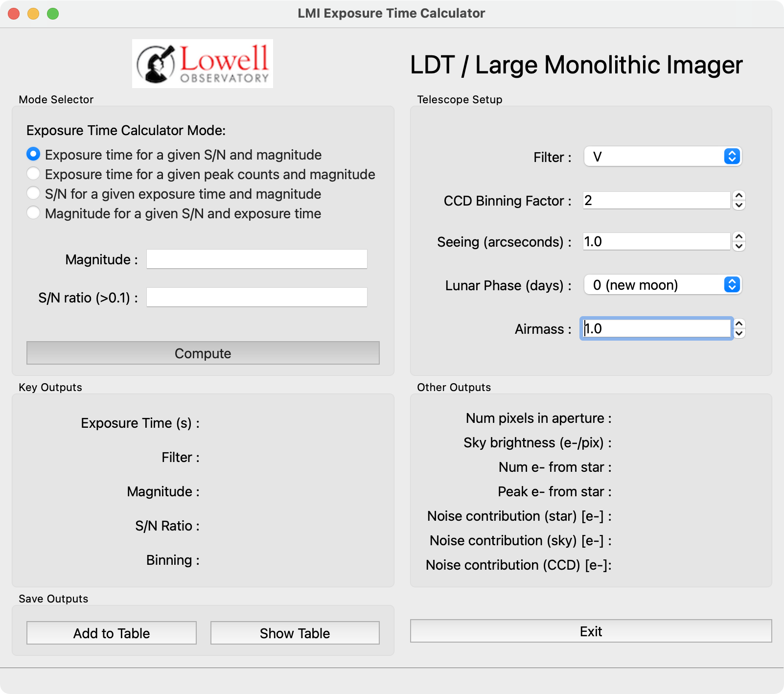Focus the S/N ratio input field
784x694 pixels.
click(257, 297)
